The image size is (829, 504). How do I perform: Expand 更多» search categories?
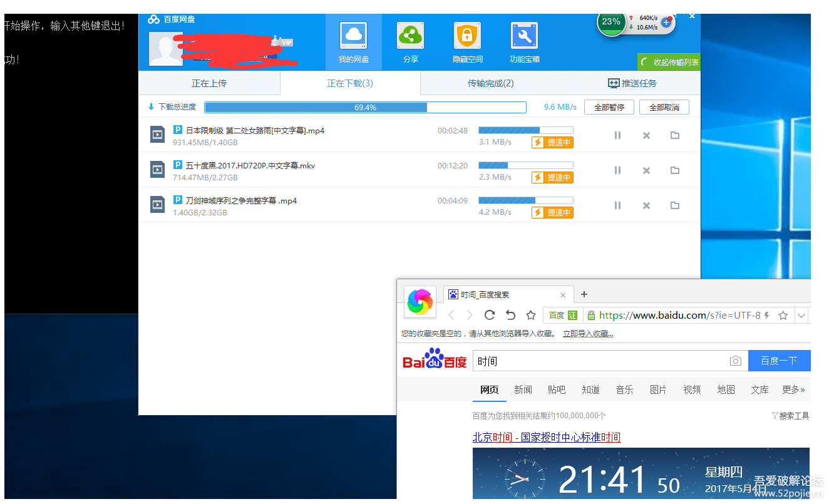(793, 389)
